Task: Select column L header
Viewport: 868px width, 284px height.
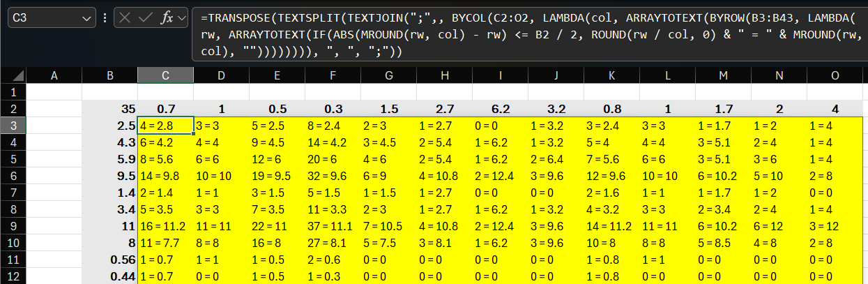Action: tap(667, 75)
